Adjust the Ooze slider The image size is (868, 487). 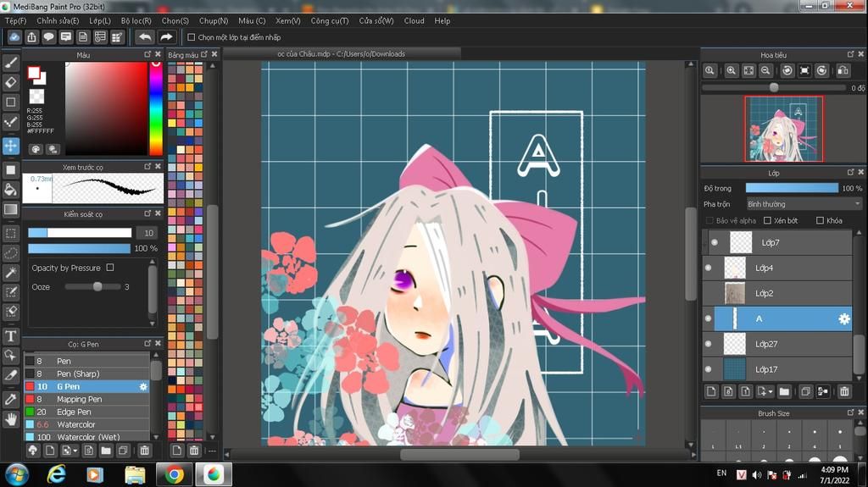92,286
